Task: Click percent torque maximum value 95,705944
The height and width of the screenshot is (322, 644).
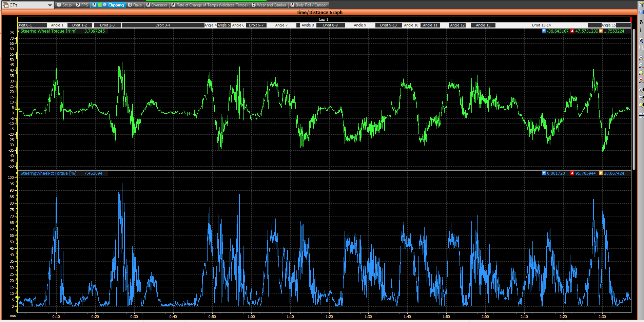Action: coord(585,173)
